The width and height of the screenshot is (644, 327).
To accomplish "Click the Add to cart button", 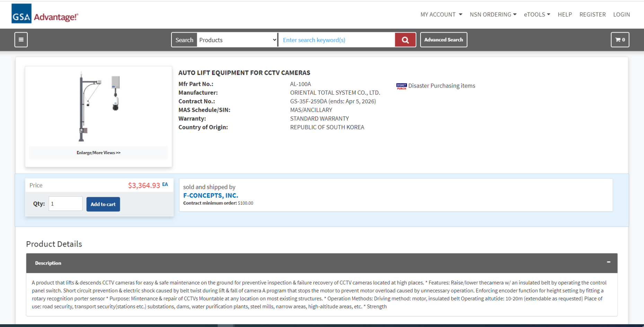I will click(x=103, y=204).
